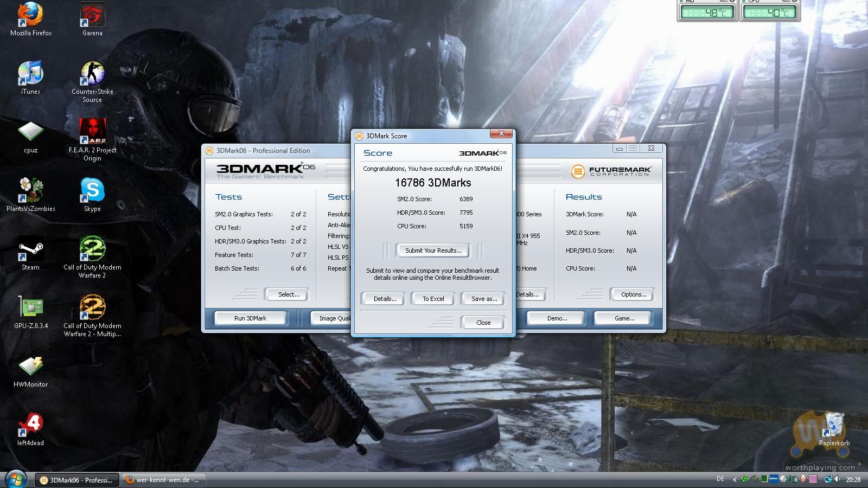868x488 pixels.
Task: Click the partially hidden System Details button
Action: pos(530,294)
